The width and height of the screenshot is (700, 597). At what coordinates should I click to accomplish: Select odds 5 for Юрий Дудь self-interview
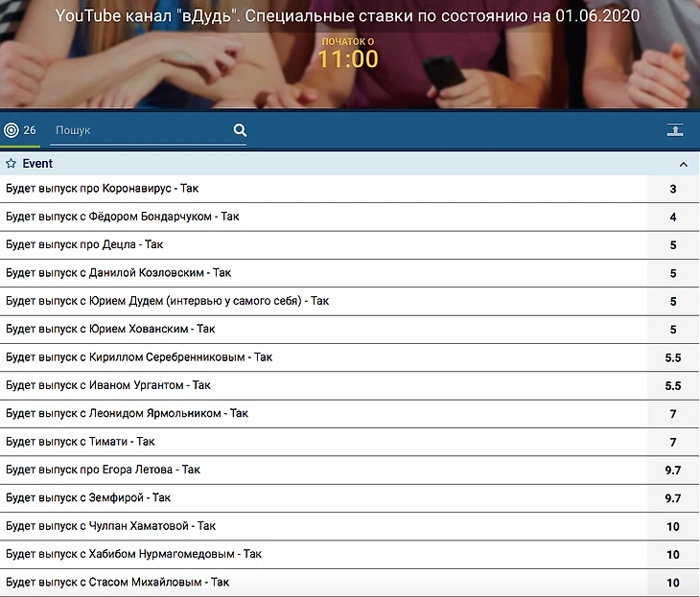click(x=673, y=301)
